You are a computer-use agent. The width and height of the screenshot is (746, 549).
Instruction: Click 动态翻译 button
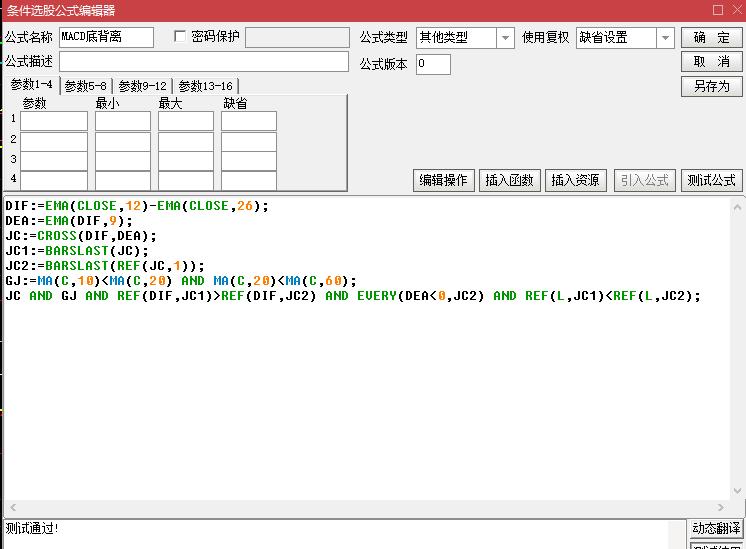point(716,528)
